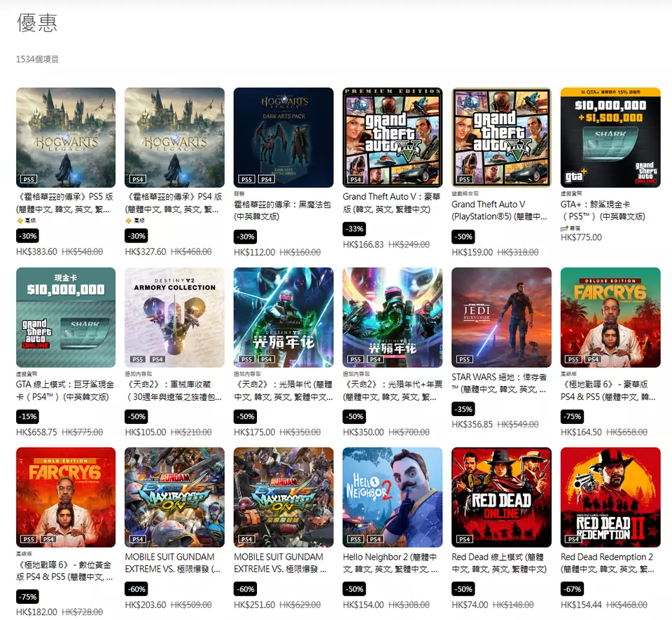
Task: Click the -50% badge for Hello Neighbor 2
Action: coord(355,589)
